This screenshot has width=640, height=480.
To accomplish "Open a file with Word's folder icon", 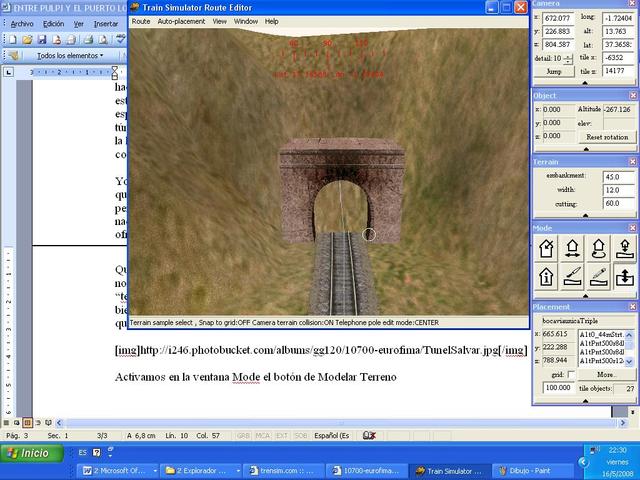I will (27, 39).
